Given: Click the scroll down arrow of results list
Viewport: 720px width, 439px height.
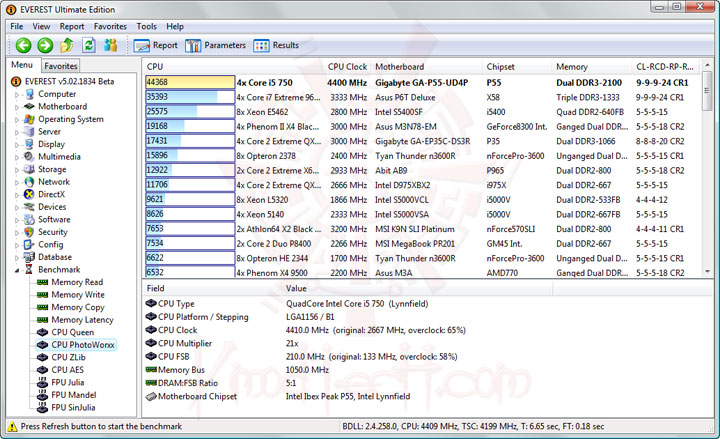Looking at the screenshot, I should click(x=708, y=272).
